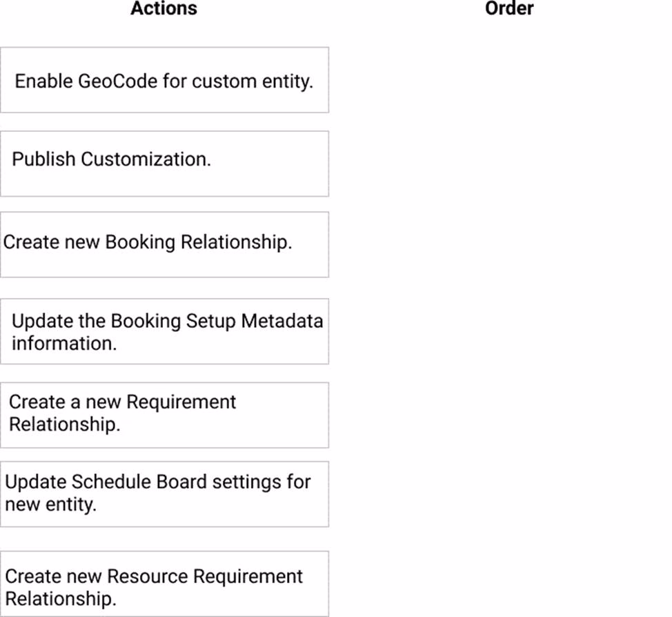The image size is (672, 617).
Task: Click the Order column header
Action: tap(509, 9)
